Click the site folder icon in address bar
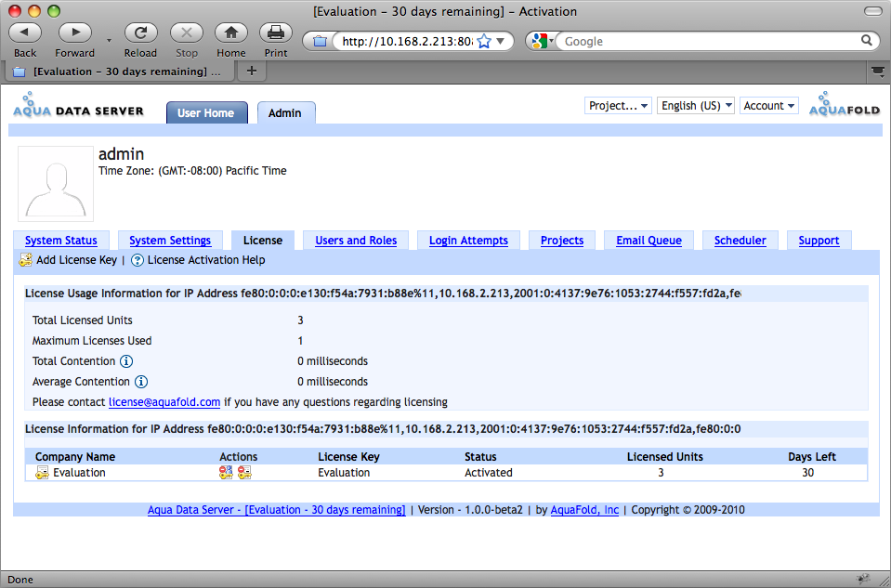Image resolution: width=891 pixels, height=588 pixels. click(x=320, y=41)
